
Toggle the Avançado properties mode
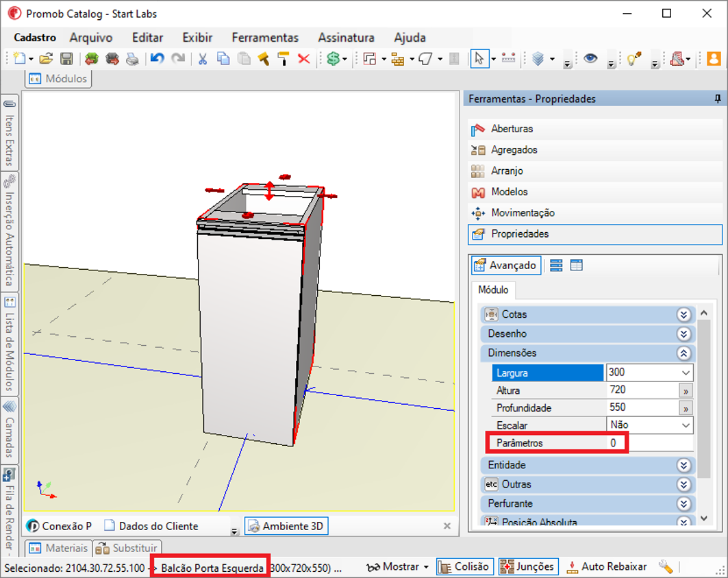coord(506,265)
